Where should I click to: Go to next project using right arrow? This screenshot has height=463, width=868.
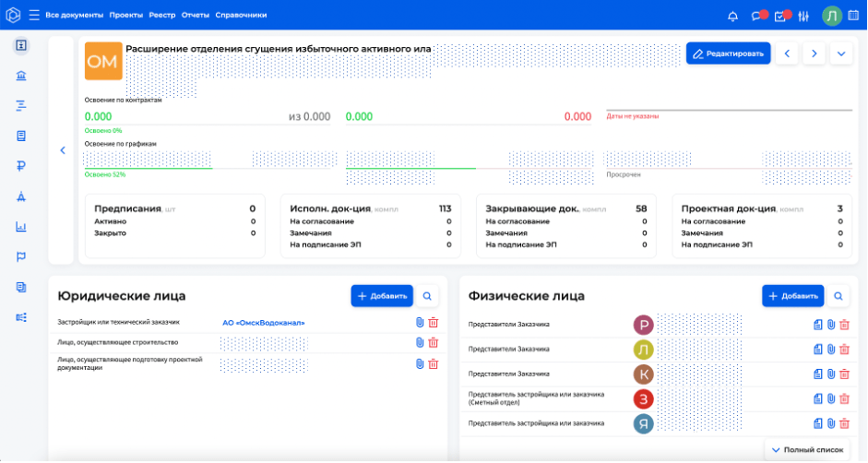[x=813, y=53]
